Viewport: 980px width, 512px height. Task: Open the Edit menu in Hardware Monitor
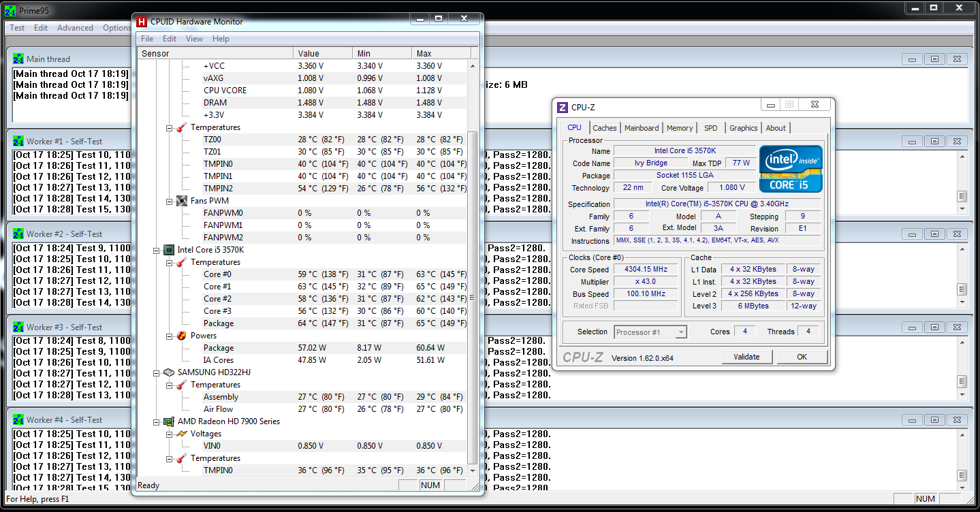click(170, 39)
